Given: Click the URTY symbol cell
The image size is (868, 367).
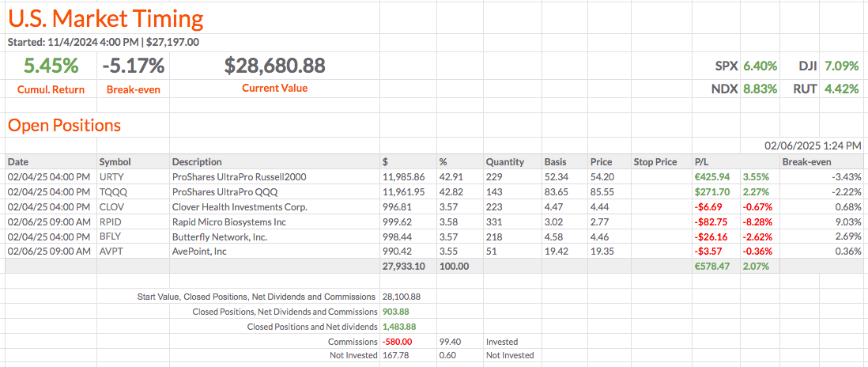Looking at the screenshot, I should coord(111,177).
